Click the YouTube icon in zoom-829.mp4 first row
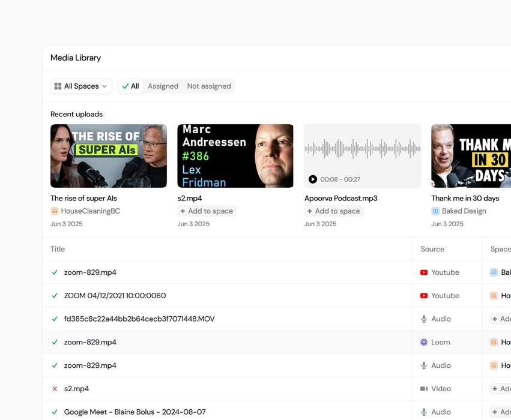The image size is (511, 420). pos(424,272)
